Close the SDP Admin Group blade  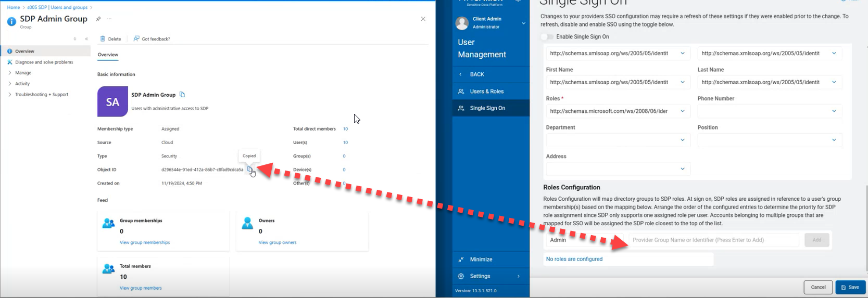[x=423, y=19]
